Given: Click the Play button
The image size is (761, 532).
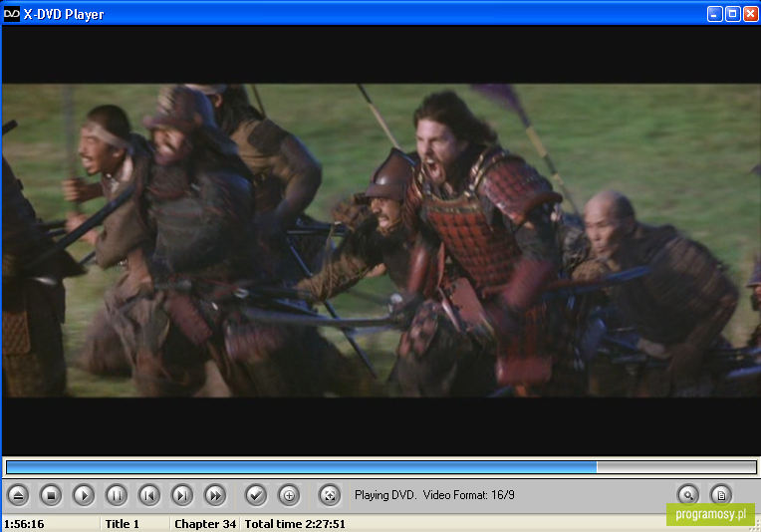Looking at the screenshot, I should click(84, 495).
